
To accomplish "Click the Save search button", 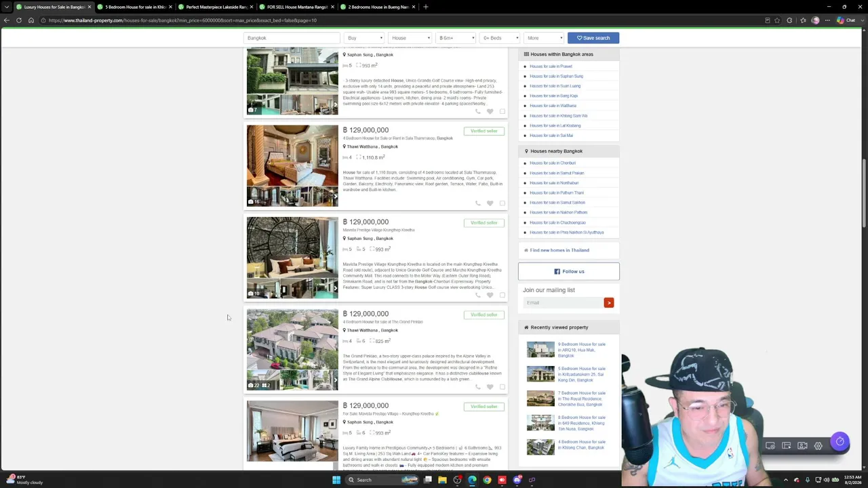I will click(x=593, y=38).
